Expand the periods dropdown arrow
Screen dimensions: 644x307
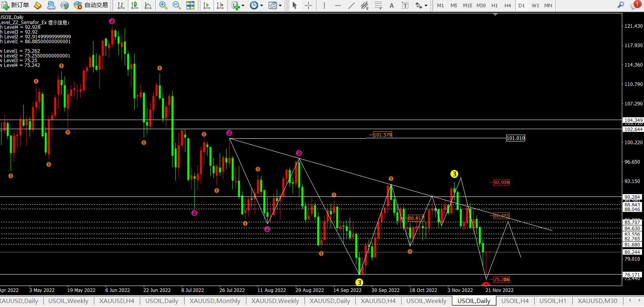261,6
